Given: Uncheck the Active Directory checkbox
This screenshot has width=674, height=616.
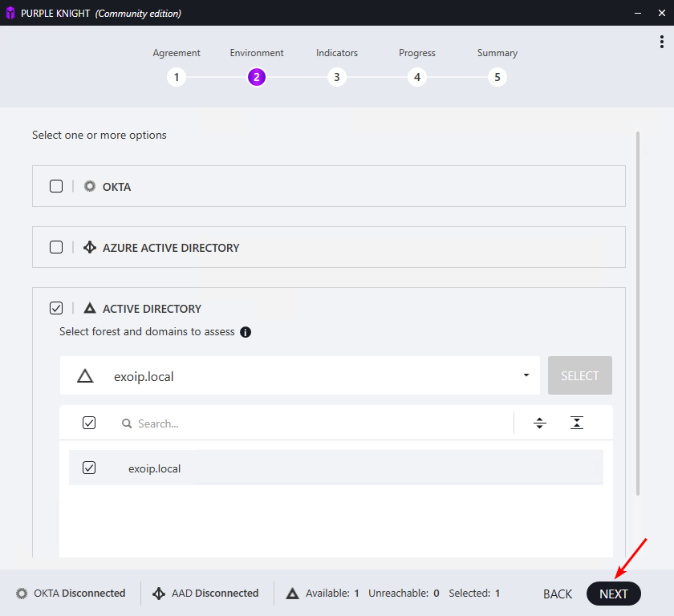Looking at the screenshot, I should pyautogui.click(x=56, y=308).
